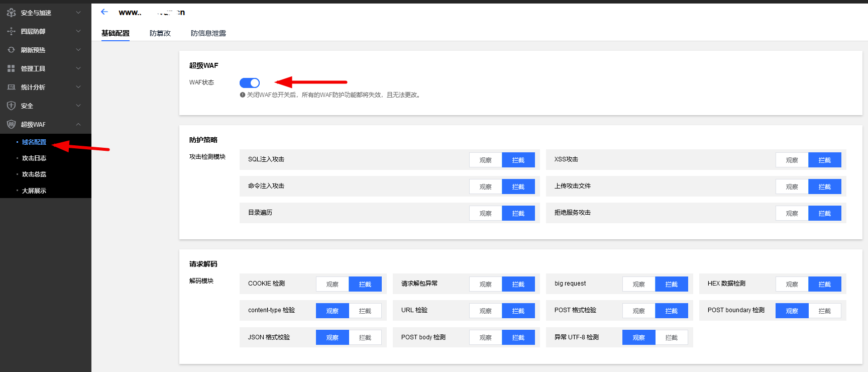Open the 域名配置 submenu item
868x372 pixels.
tap(34, 142)
